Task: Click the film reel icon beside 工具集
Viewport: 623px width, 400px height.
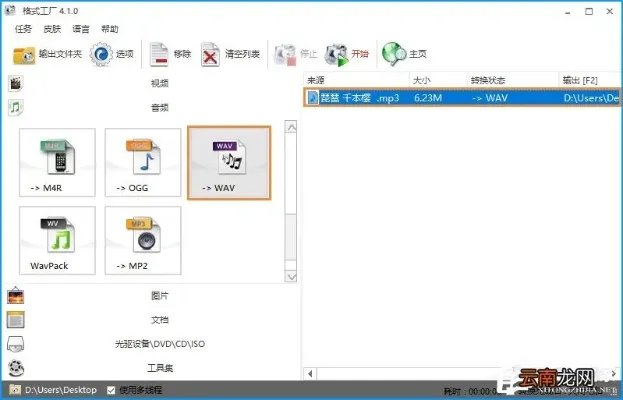Action: click(15, 368)
